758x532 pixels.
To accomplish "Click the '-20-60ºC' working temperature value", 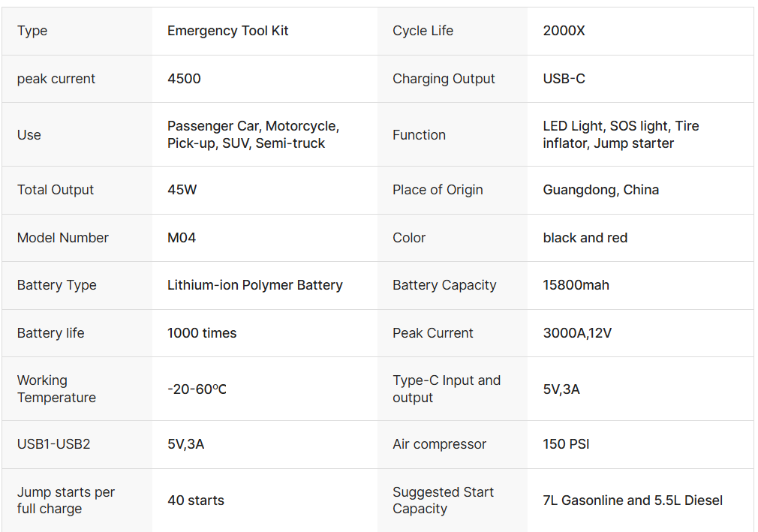I will pos(197,389).
